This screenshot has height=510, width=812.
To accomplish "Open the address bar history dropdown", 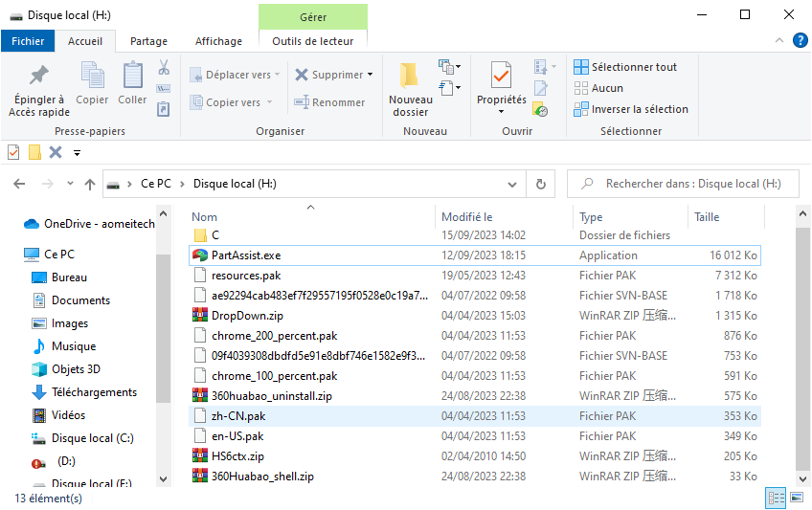I will tap(514, 184).
